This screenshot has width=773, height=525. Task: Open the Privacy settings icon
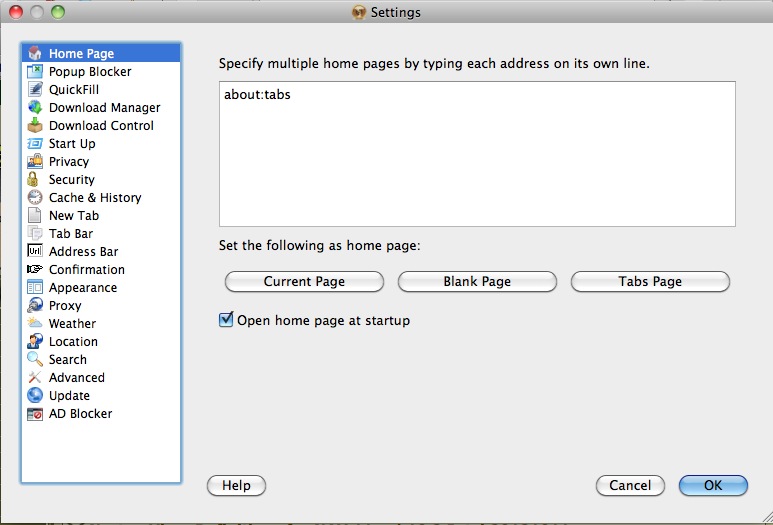tap(34, 162)
